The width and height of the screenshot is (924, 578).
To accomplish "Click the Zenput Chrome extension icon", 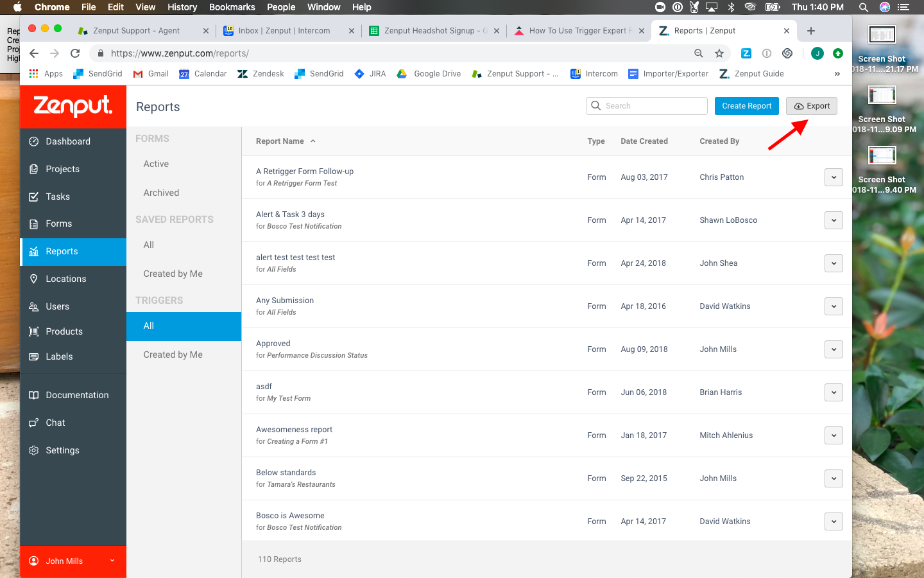I will (x=746, y=53).
